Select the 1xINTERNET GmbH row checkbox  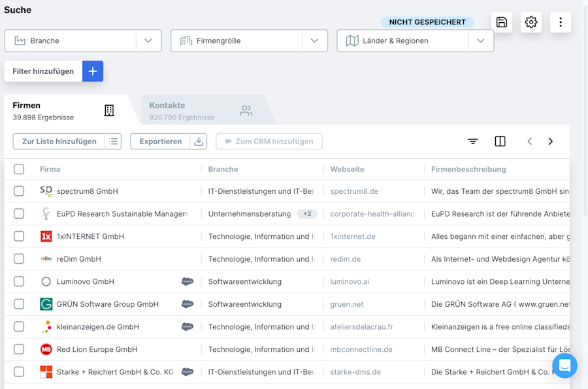pos(19,236)
